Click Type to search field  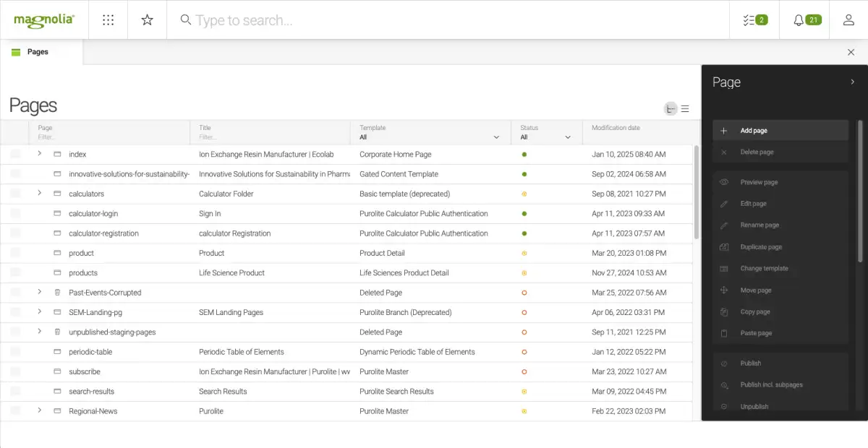(448, 20)
